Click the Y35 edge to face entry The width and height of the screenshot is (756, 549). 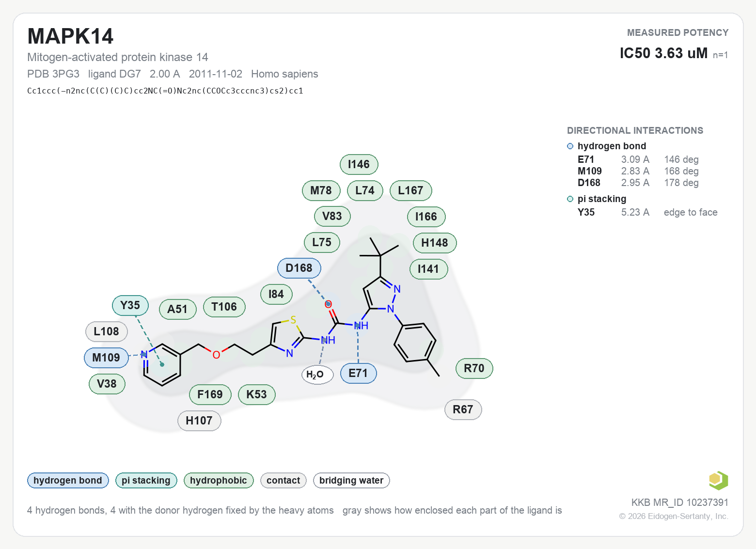(647, 212)
